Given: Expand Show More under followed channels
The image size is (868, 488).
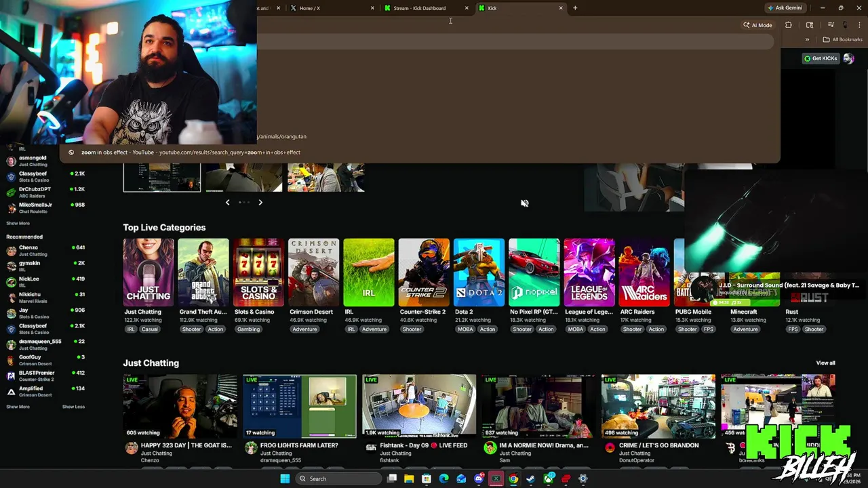Looking at the screenshot, I should (18, 223).
